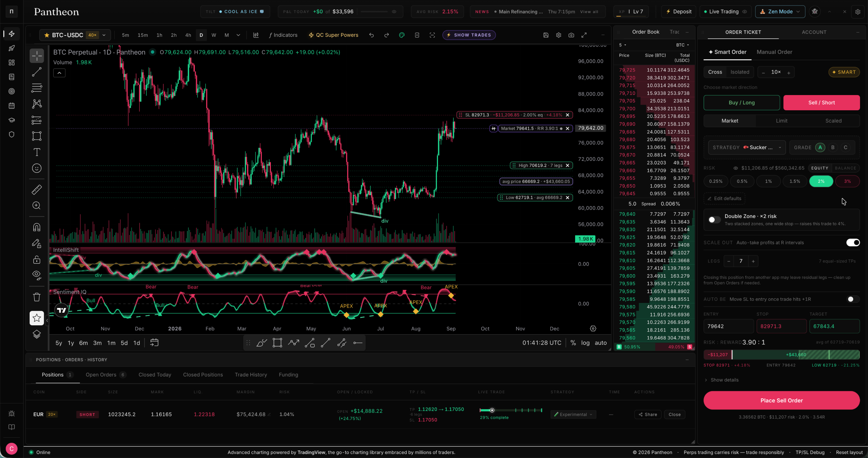Take a chart snapshot with camera
This screenshot has width=868, height=458.
click(571, 35)
